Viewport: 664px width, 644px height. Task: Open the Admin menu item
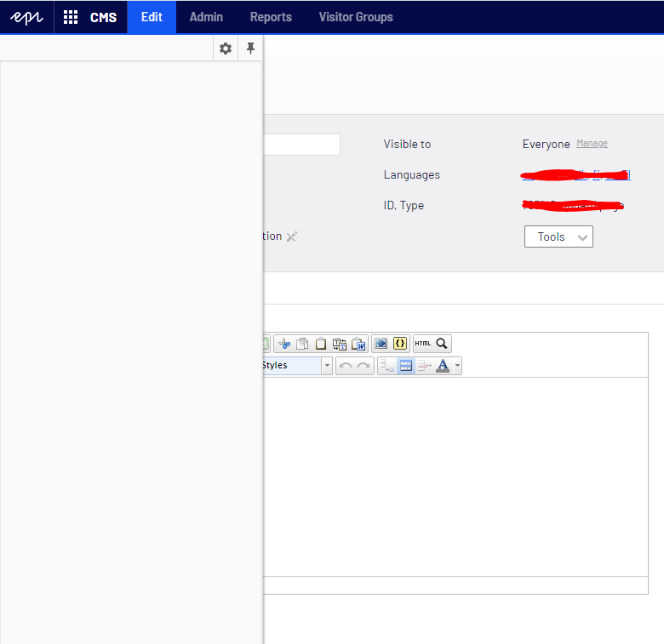206,17
